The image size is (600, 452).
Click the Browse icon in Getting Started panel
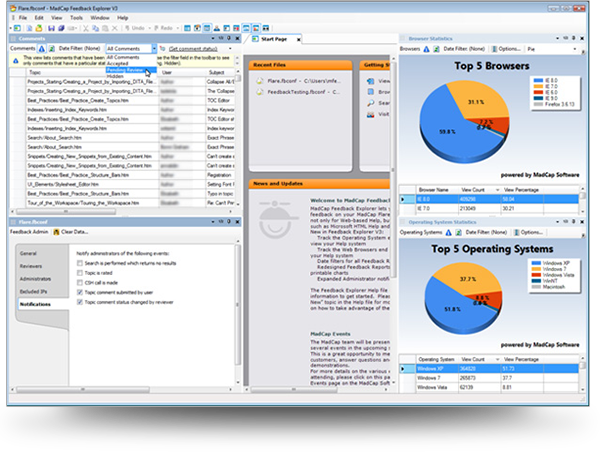tap(370, 92)
